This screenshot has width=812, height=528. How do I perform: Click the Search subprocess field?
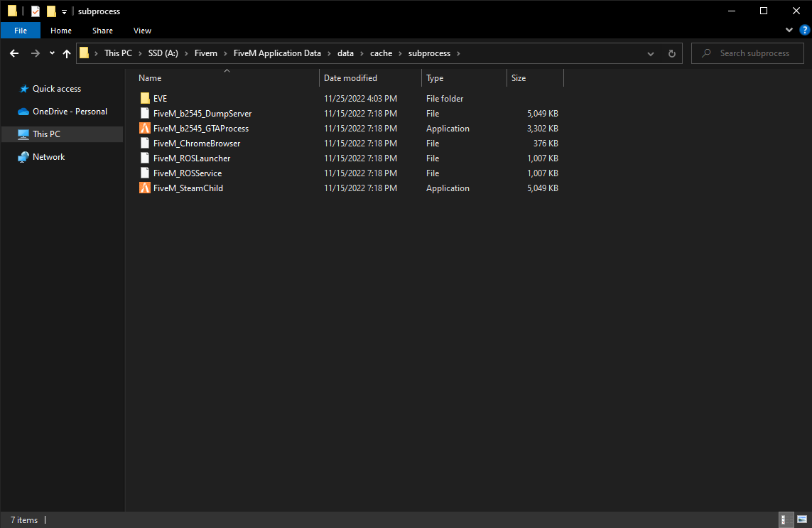pos(754,53)
